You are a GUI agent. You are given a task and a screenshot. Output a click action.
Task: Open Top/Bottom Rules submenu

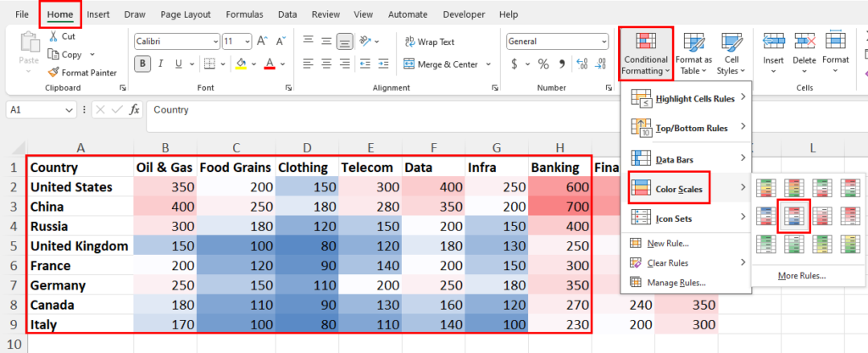click(x=686, y=128)
